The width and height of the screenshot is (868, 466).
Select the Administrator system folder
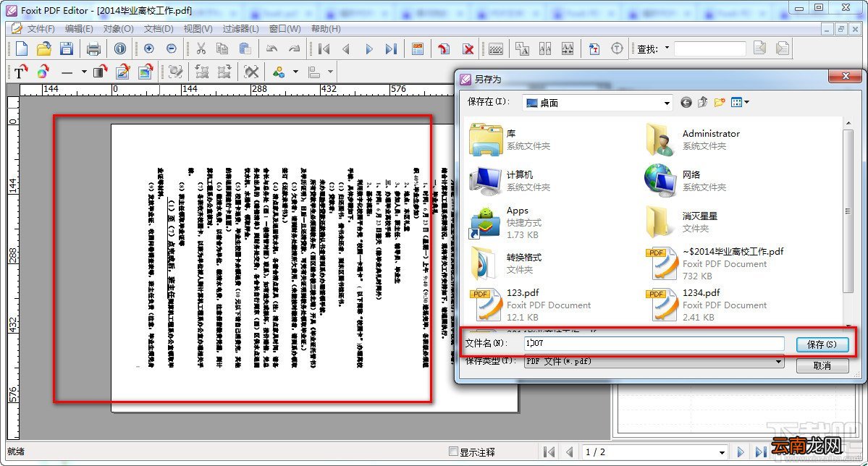(x=693, y=140)
